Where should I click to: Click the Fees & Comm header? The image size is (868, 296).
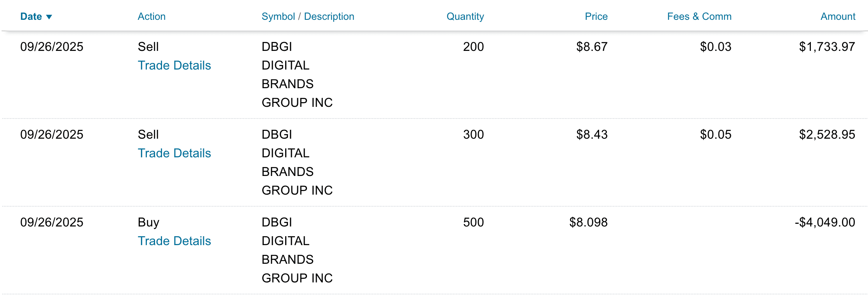click(699, 17)
